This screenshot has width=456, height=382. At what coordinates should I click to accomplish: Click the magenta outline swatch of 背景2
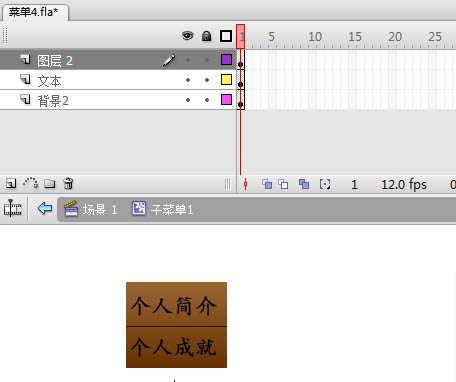(226, 99)
